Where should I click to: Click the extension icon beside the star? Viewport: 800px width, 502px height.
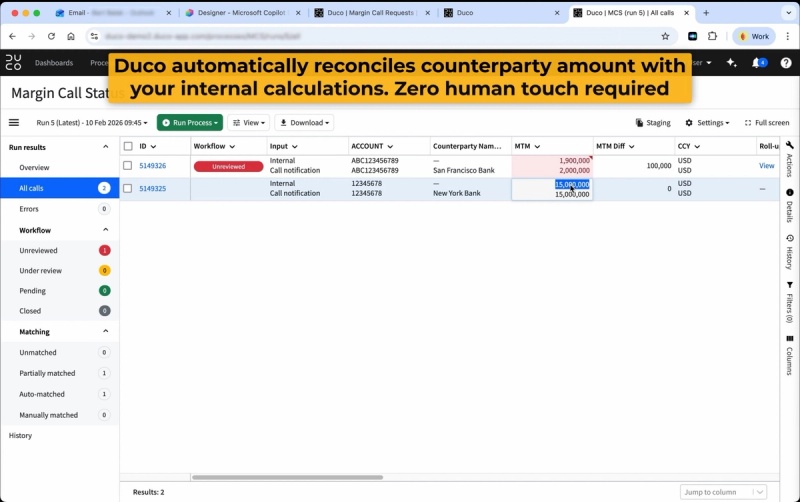(692, 36)
